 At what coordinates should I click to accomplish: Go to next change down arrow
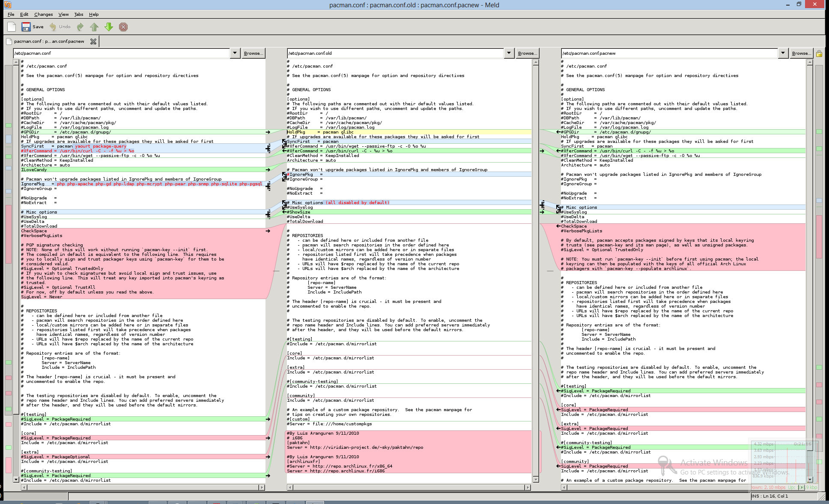109,27
